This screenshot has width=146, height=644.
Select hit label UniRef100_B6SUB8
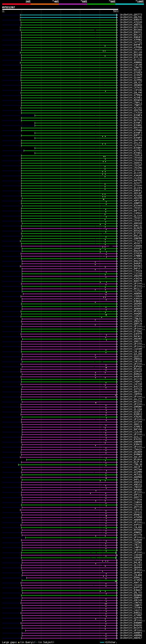coord(131,55)
